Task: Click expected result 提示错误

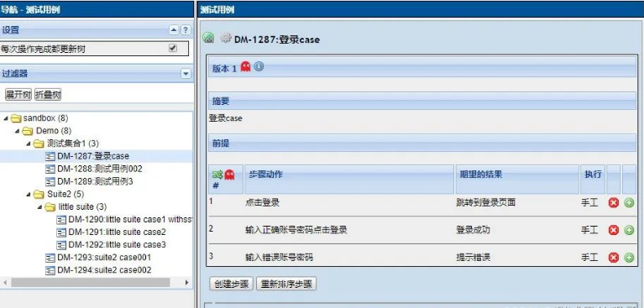Action: pos(474,258)
